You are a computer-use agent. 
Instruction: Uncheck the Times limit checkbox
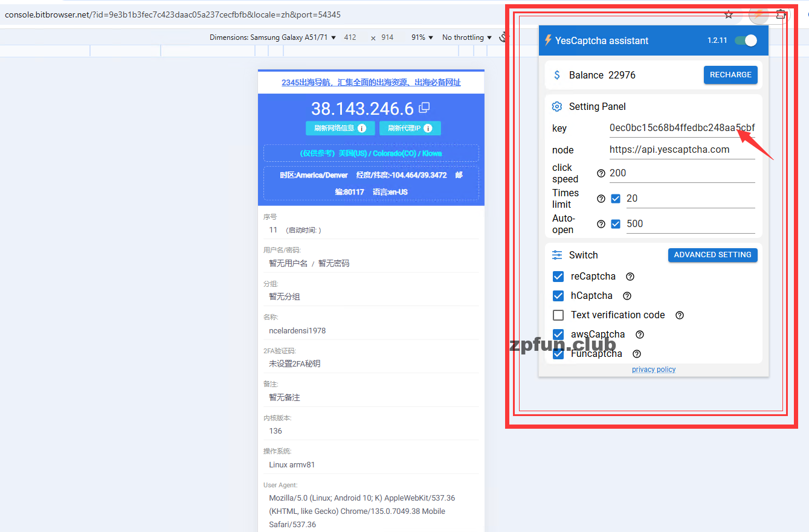tap(616, 199)
